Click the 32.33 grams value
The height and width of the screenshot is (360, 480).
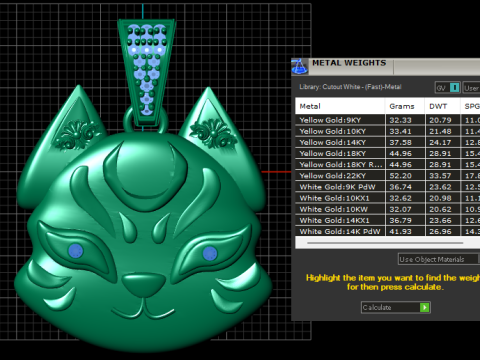tap(400, 120)
